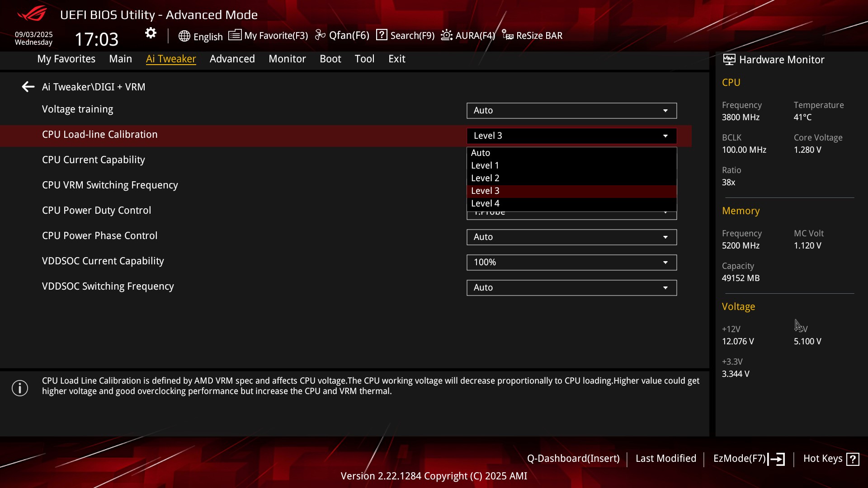This screenshot has width=868, height=488.
Task: Switch to the Advanced tab
Action: coord(232,59)
